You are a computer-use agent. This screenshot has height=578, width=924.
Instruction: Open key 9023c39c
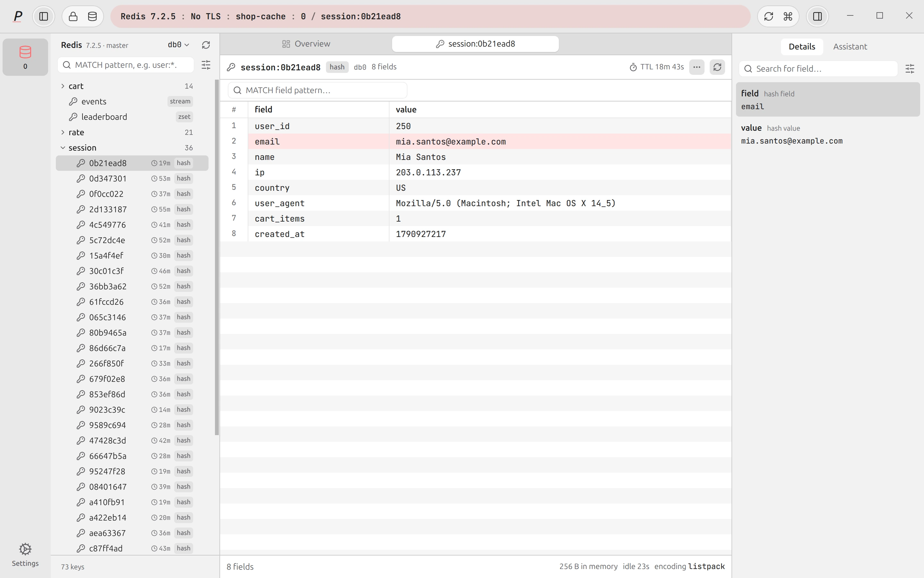(x=132, y=410)
